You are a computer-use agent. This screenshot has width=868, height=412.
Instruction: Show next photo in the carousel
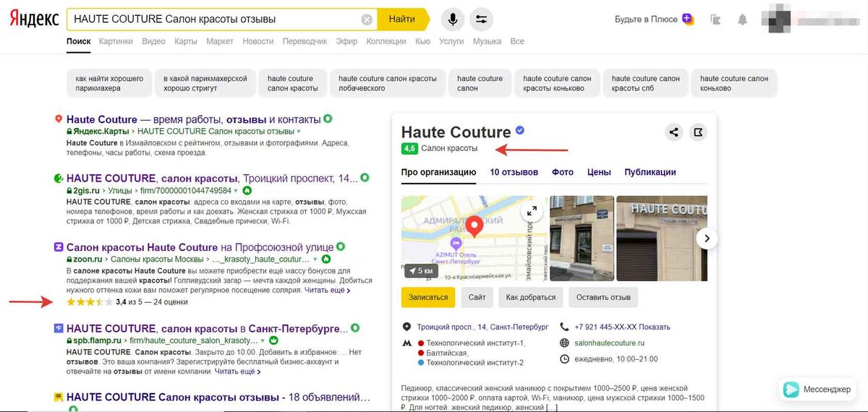pos(707,238)
